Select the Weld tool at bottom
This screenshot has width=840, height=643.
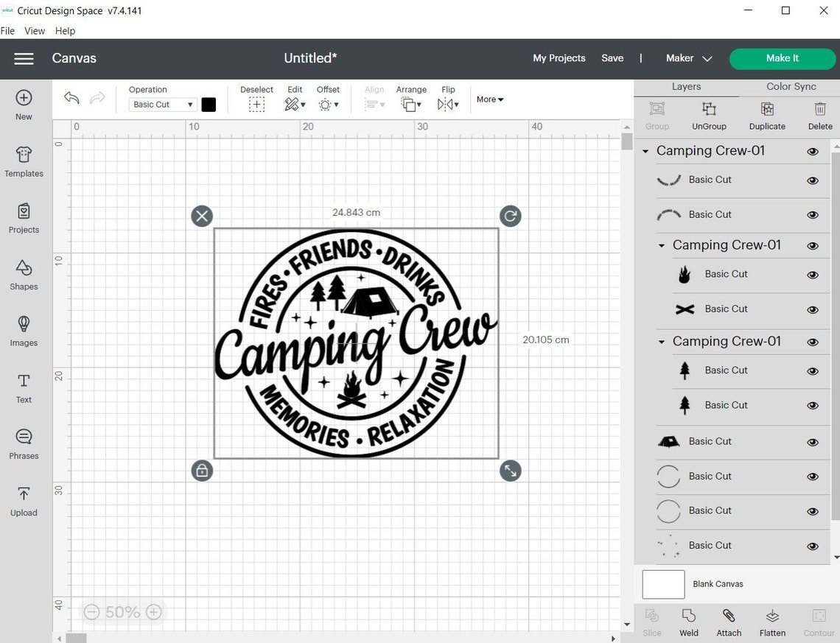click(688, 622)
